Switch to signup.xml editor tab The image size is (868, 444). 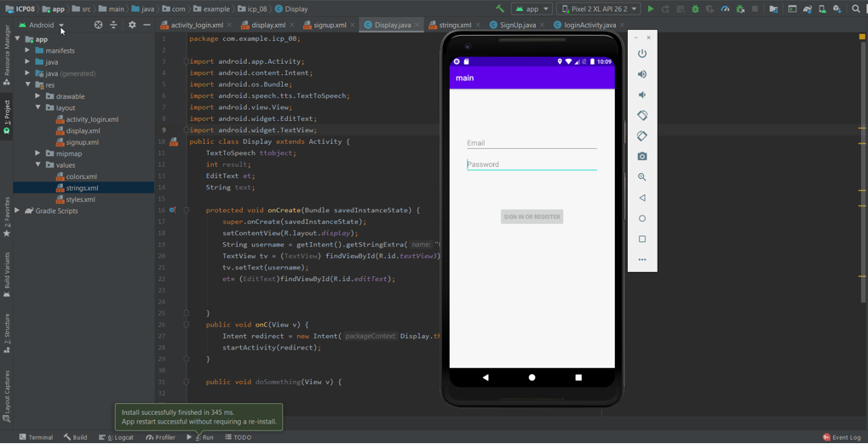[330, 26]
